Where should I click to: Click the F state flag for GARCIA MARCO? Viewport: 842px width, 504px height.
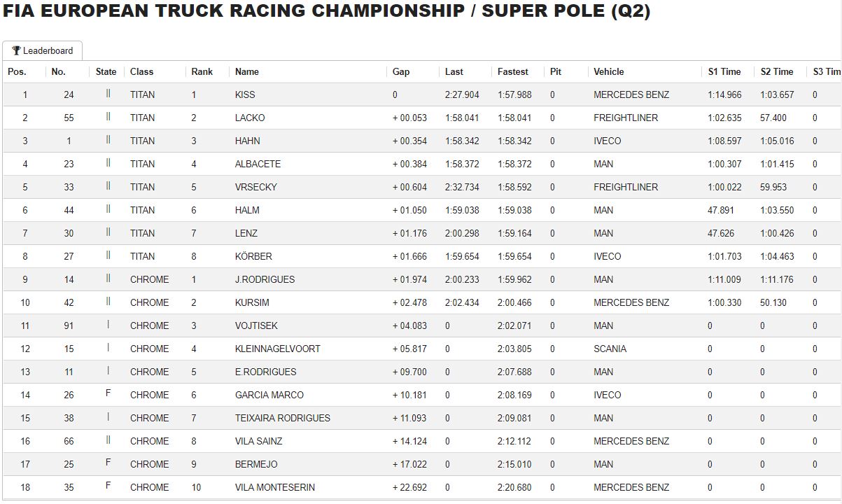(x=108, y=393)
